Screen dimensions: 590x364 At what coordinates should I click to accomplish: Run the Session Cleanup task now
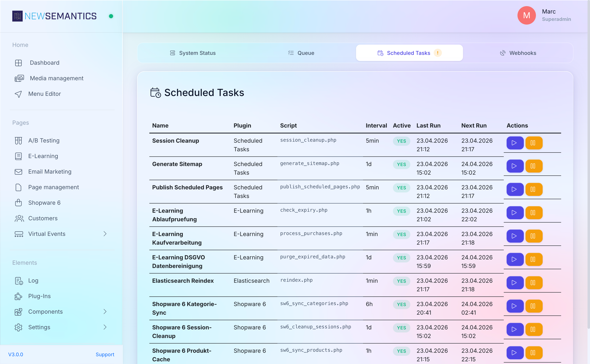(515, 143)
